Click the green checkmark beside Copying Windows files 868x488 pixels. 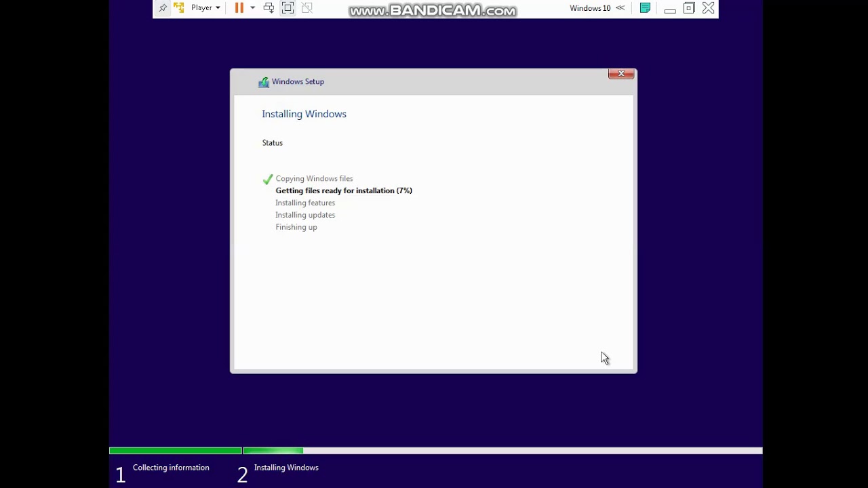(x=267, y=179)
